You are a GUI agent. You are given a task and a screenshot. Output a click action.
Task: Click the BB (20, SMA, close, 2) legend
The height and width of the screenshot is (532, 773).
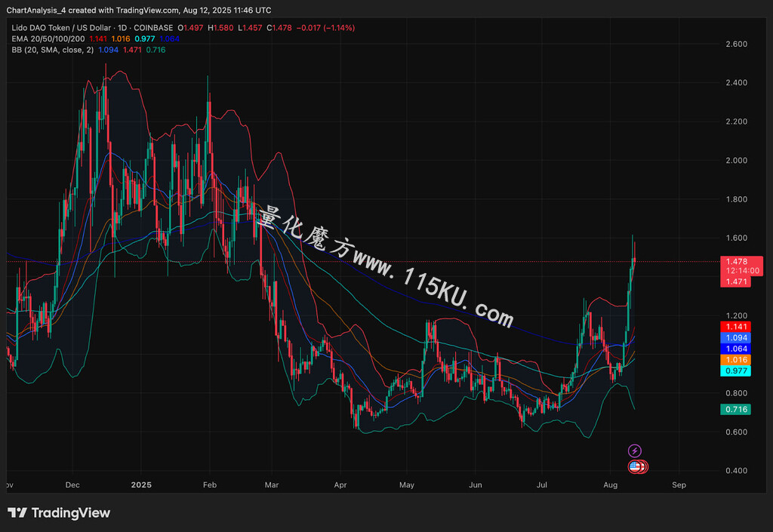coord(52,50)
